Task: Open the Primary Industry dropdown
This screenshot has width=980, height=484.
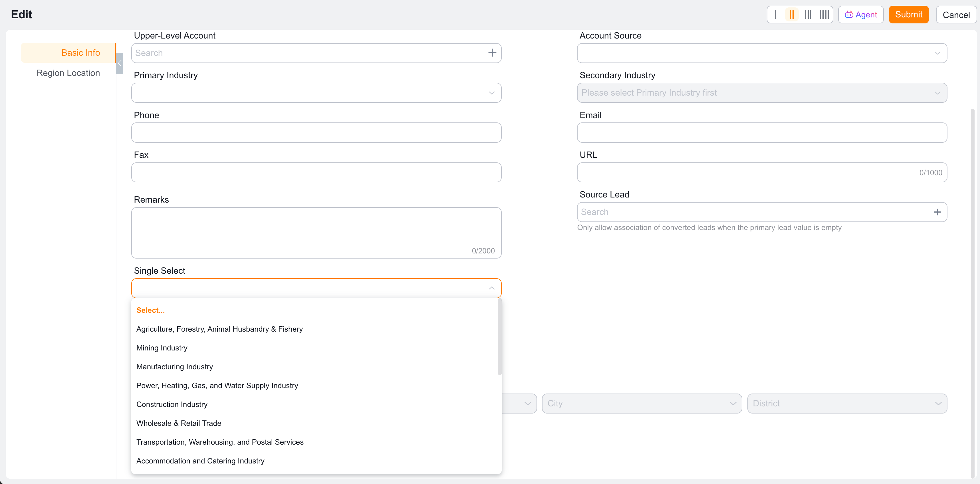Action: tap(316, 93)
